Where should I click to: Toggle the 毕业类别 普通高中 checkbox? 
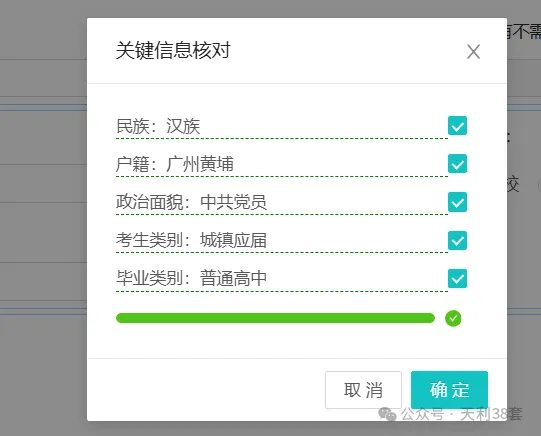(x=458, y=278)
